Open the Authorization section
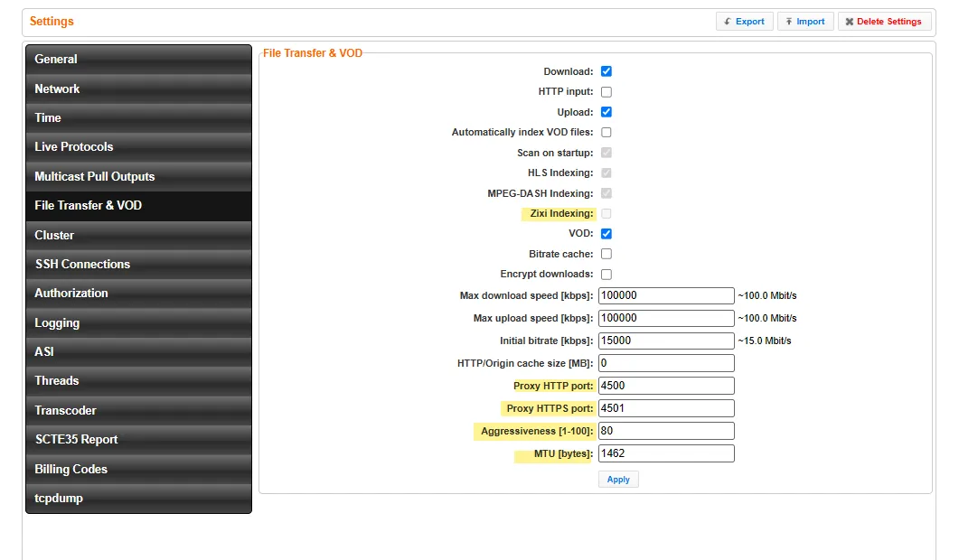959x560 pixels. 139,294
